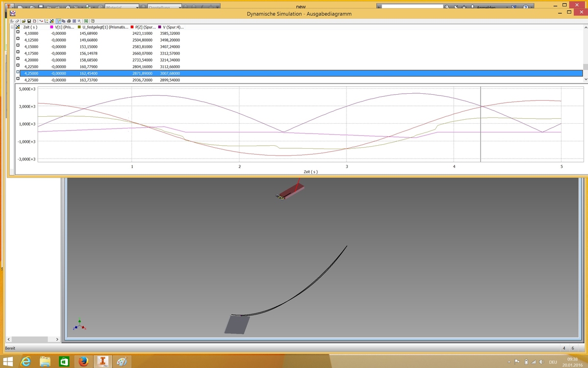Click the vertical time marker line in graph

pos(481,124)
